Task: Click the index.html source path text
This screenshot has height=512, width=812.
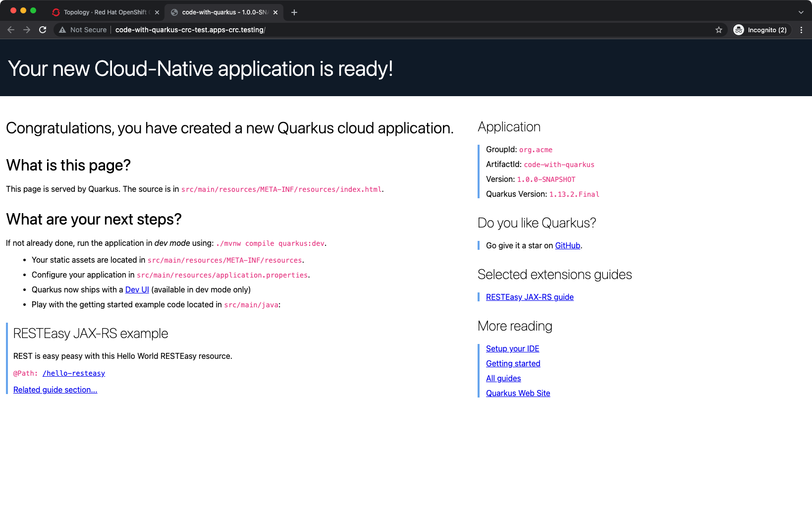Action: tap(281, 189)
